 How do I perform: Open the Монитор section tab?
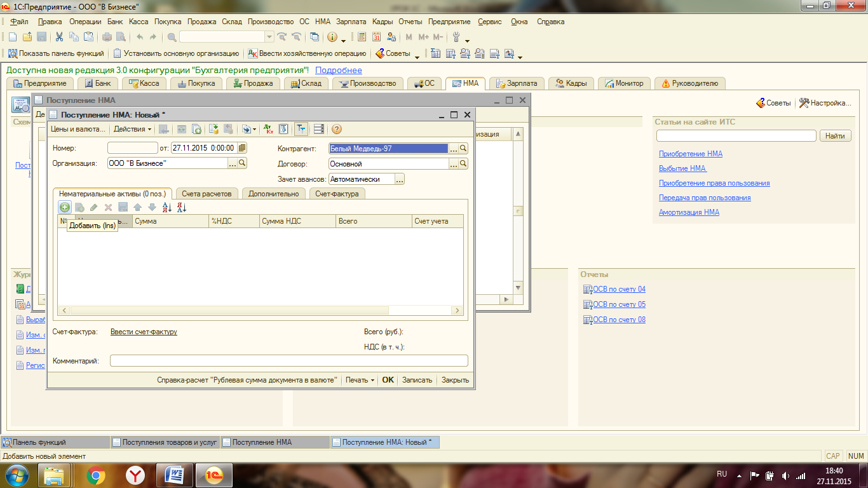(x=625, y=83)
